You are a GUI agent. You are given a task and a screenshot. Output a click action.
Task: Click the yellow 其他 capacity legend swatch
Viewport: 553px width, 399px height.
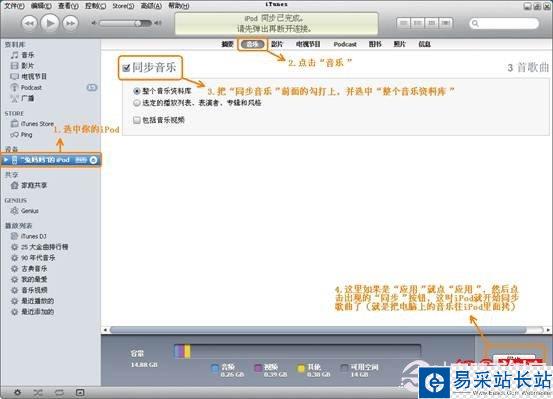pyautogui.click(x=300, y=369)
